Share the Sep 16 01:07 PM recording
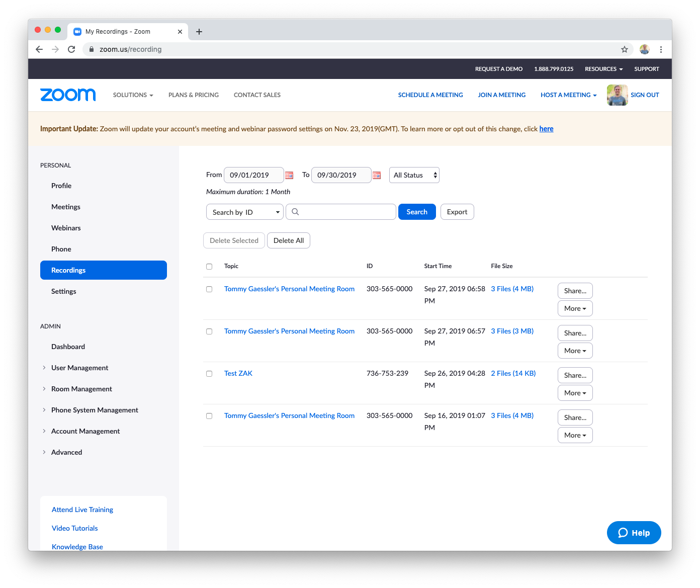The width and height of the screenshot is (700, 588). pos(575,417)
